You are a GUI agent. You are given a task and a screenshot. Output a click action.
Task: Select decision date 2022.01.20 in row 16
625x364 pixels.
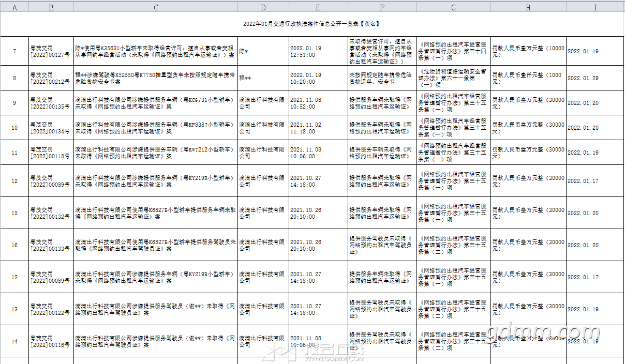click(596, 245)
